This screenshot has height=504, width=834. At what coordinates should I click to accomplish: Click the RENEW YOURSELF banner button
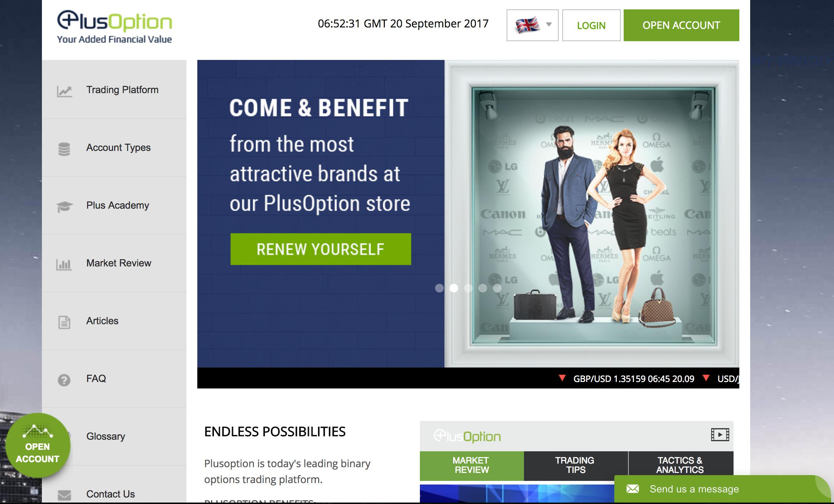(x=321, y=249)
